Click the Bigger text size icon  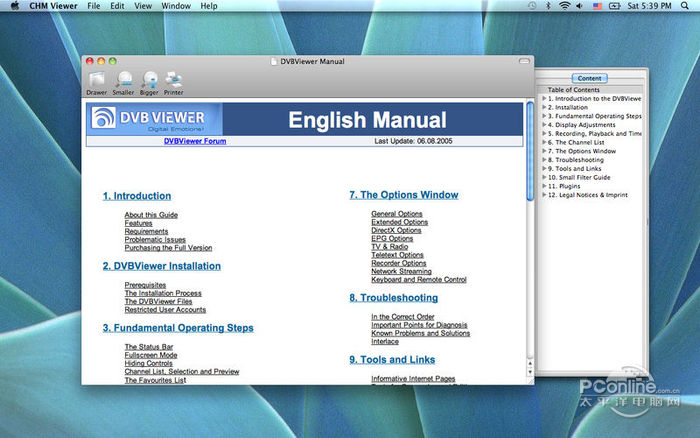click(149, 80)
